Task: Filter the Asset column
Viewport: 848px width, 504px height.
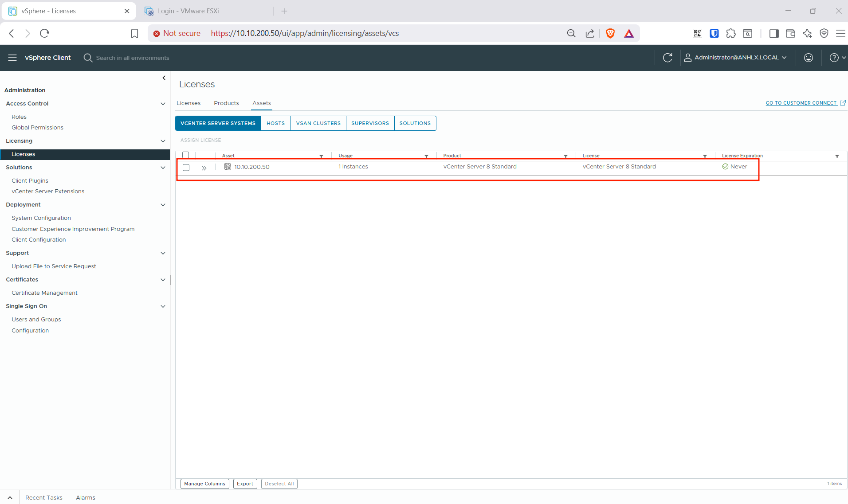Action: click(322, 156)
